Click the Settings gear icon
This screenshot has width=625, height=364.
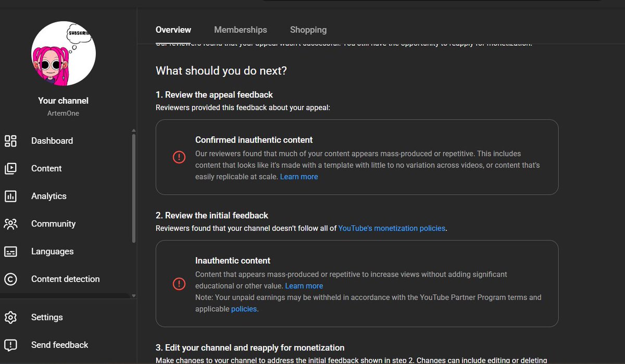point(10,317)
